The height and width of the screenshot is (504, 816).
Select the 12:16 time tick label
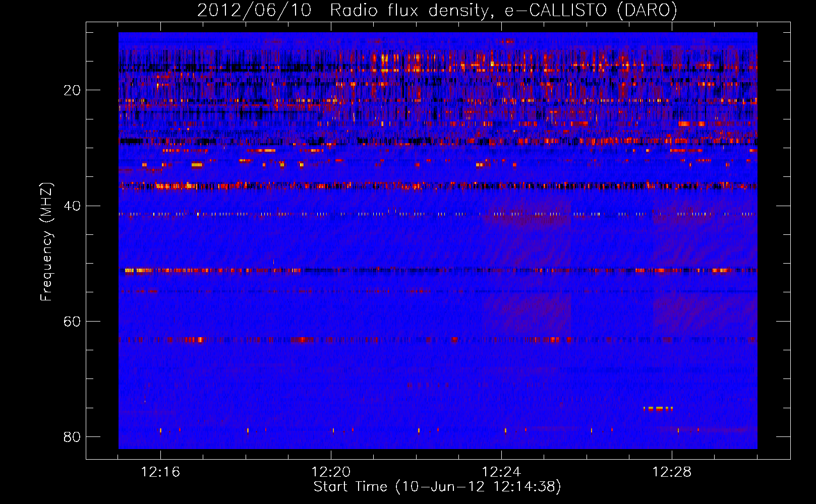pos(160,472)
